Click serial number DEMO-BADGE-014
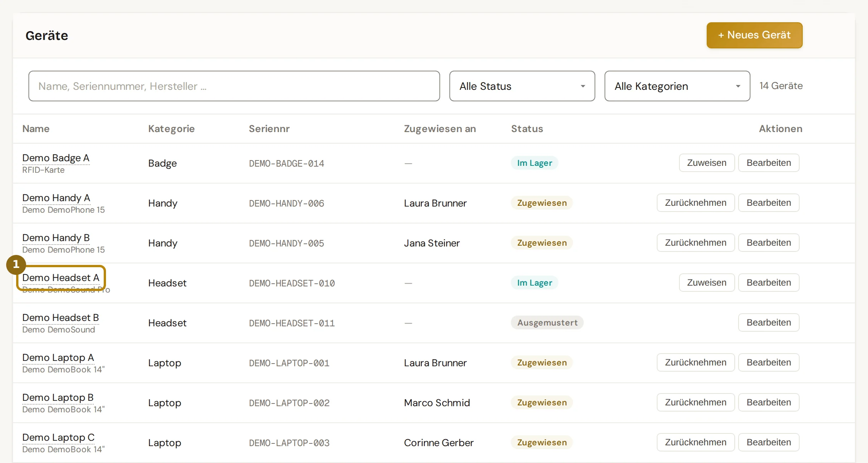The image size is (868, 463). [x=287, y=164]
